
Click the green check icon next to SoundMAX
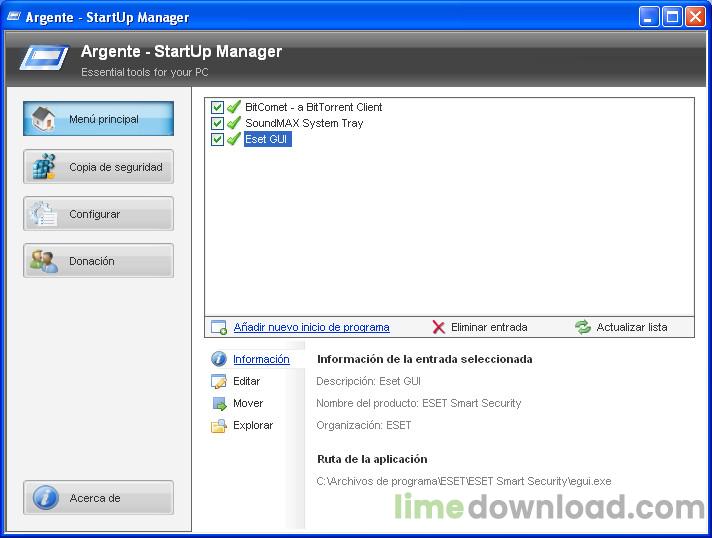click(x=233, y=123)
